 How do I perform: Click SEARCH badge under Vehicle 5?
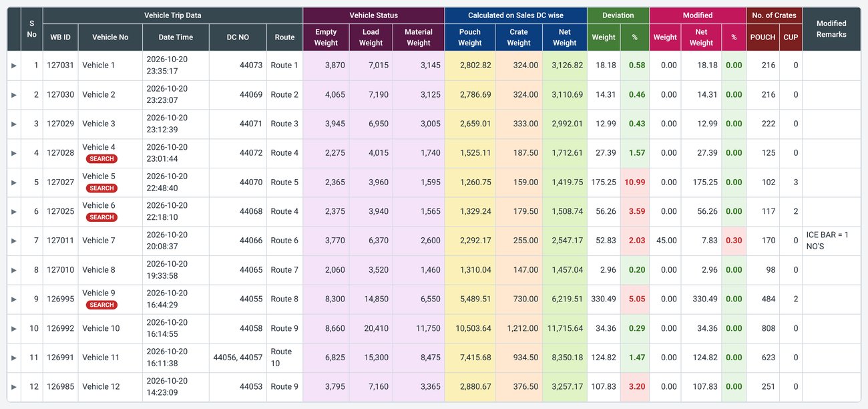[x=101, y=188]
